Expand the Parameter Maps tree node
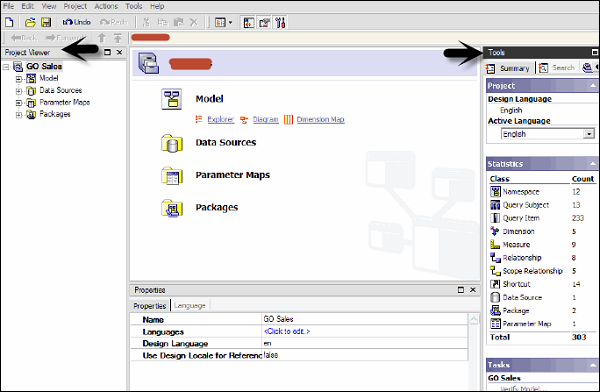Viewport: 600px width, 392px height. (18, 103)
